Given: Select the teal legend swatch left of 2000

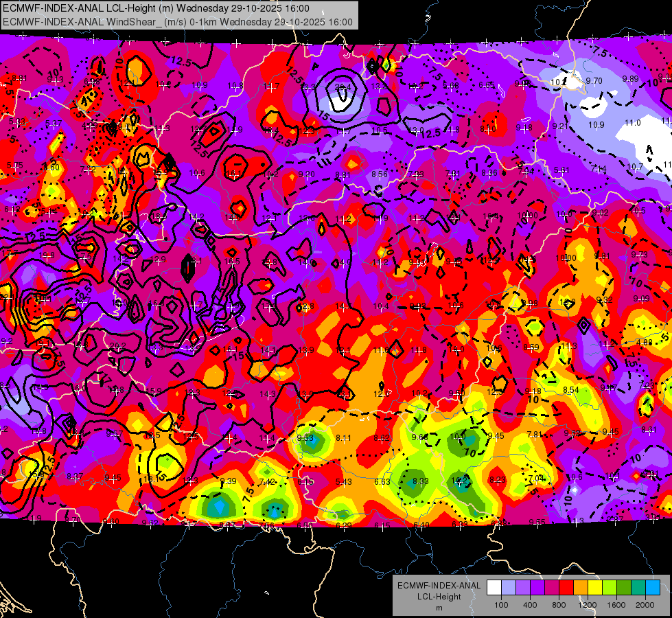Looking at the screenshot, I should tap(638, 587).
